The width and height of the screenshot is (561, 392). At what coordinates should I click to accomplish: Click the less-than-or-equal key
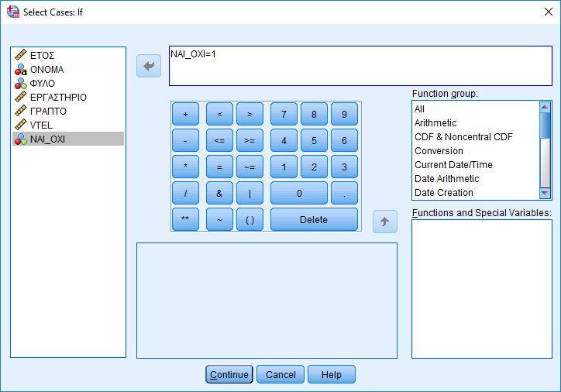(219, 140)
